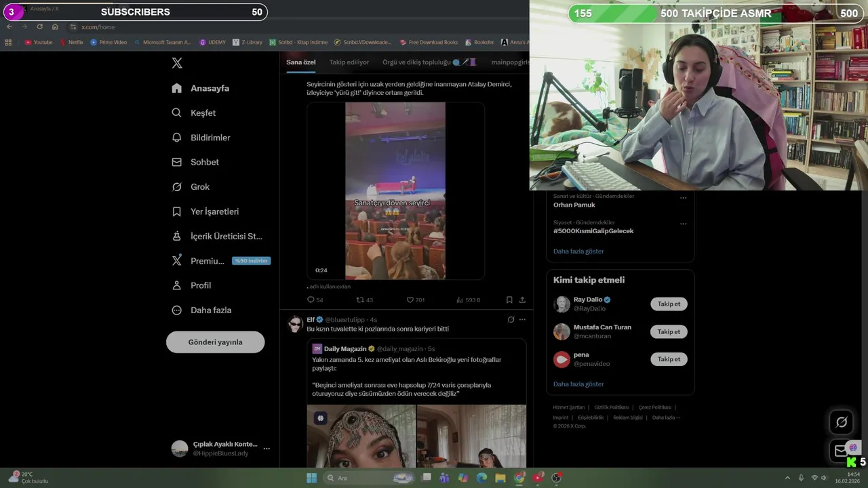Follow Ray Dalio with Takip et
This screenshot has width=868, height=488.
tap(669, 304)
